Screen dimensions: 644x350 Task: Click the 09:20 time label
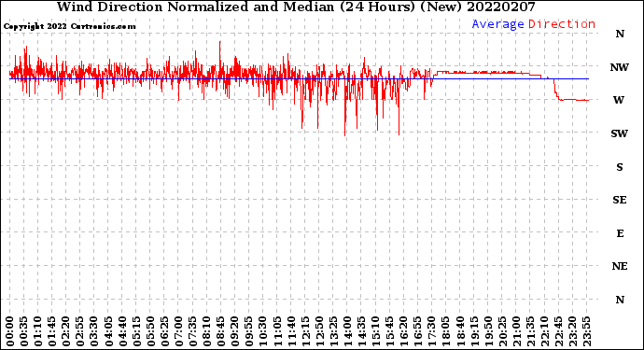tap(235, 331)
